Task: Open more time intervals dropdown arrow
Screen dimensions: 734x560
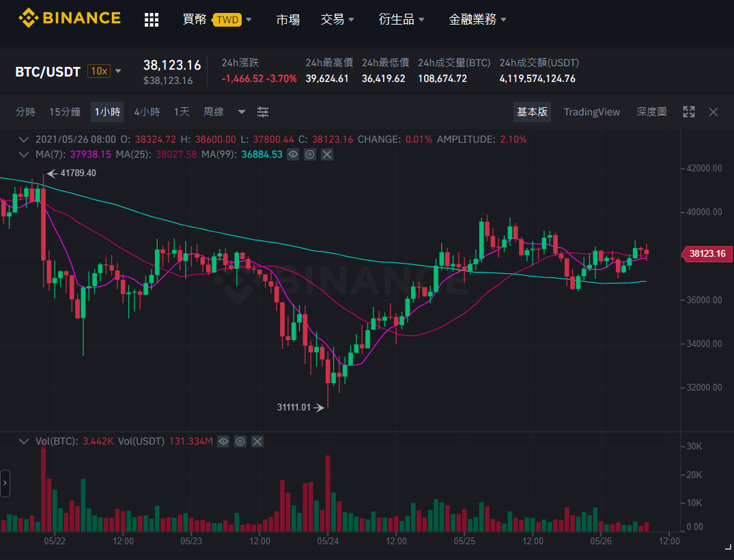Action: [x=242, y=112]
